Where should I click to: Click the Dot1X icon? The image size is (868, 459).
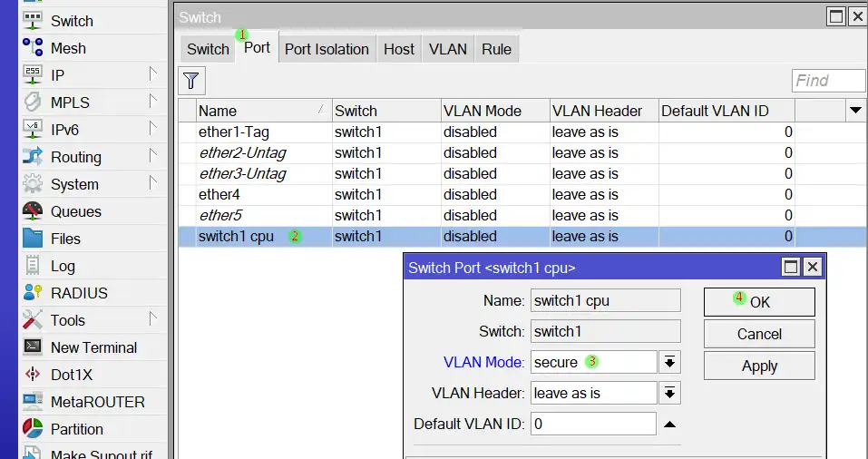point(33,375)
